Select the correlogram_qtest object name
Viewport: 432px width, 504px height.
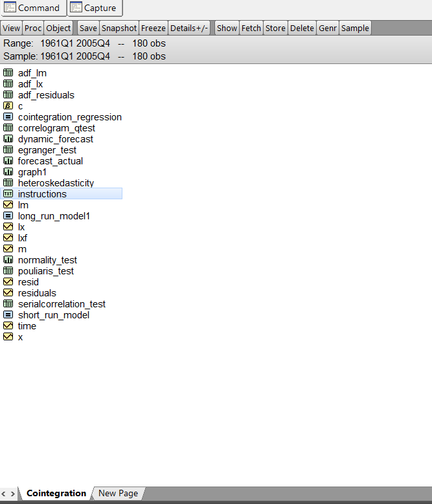(x=56, y=128)
